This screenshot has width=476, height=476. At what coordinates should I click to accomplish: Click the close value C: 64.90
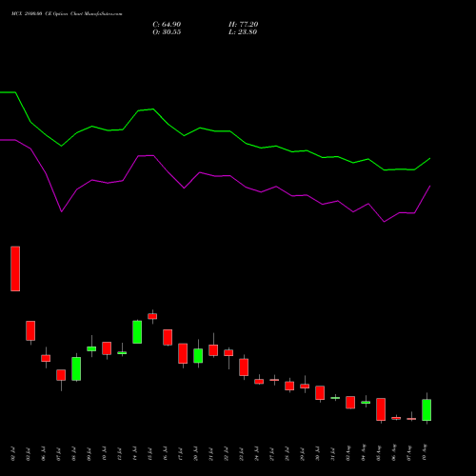[167, 25]
